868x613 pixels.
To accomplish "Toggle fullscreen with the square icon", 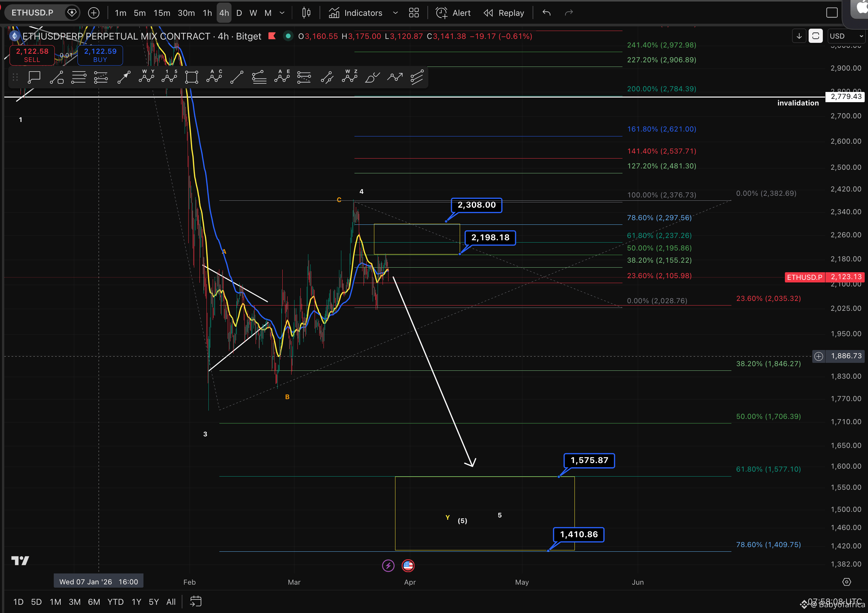I will click(x=832, y=13).
